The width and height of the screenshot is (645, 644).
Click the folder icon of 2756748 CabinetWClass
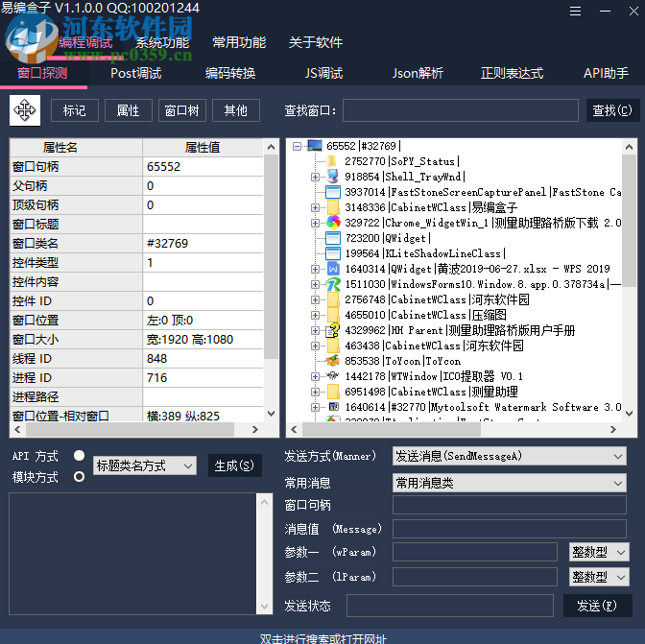(x=333, y=299)
